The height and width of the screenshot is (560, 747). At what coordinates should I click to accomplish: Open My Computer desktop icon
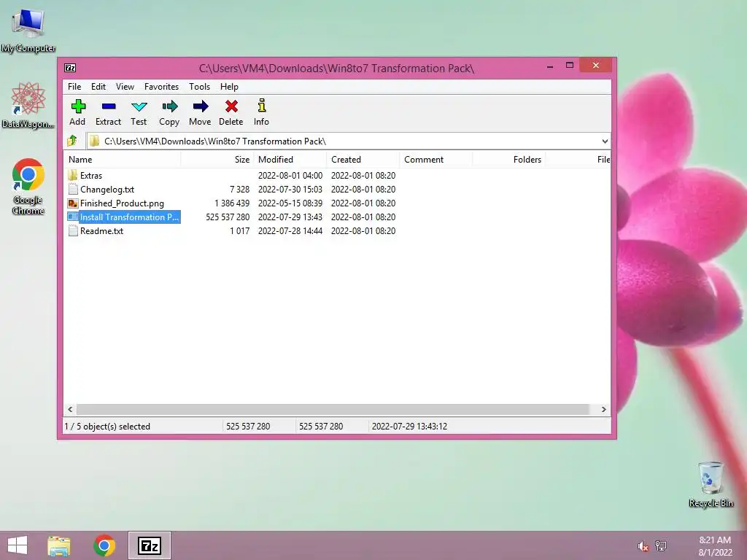[28, 31]
